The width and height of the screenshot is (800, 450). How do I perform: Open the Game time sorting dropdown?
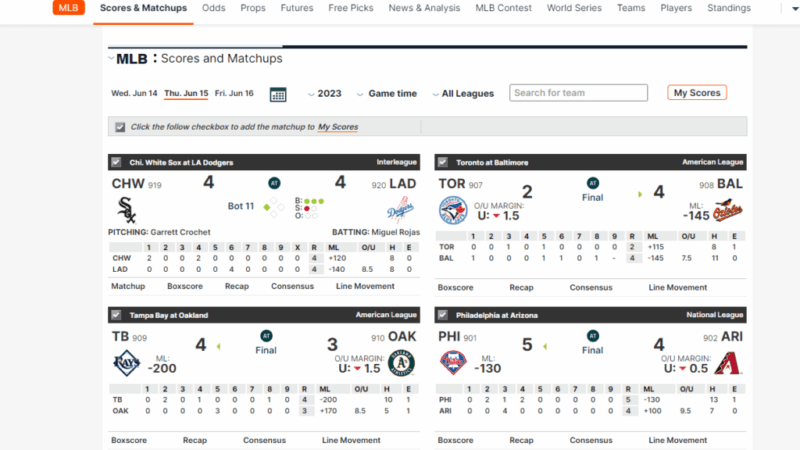coord(387,94)
